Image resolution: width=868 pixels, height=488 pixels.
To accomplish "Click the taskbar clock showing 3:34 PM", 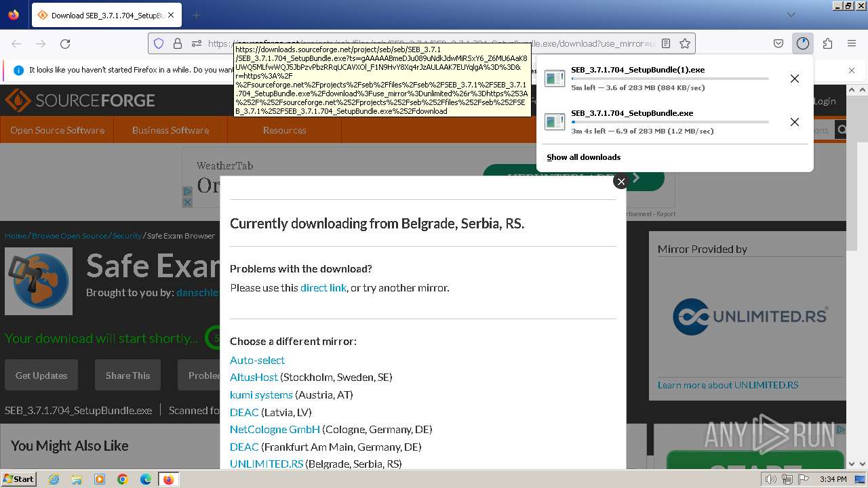I will [x=832, y=479].
